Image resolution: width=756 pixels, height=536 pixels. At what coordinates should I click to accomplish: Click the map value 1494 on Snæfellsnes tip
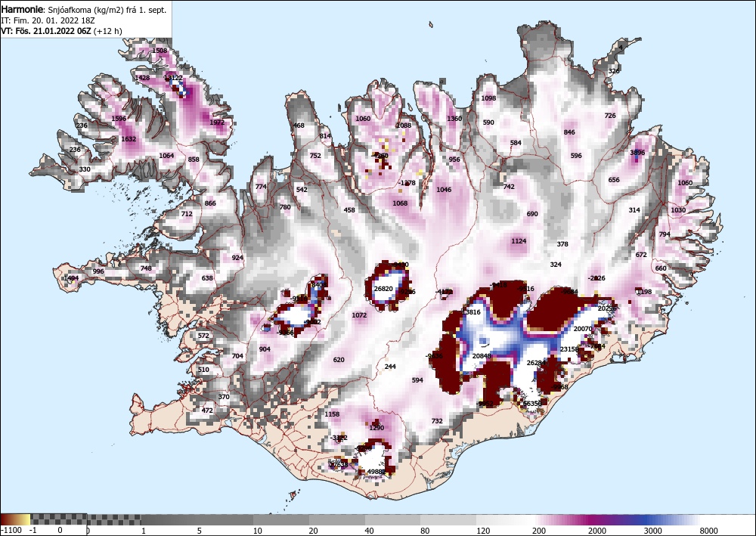[71, 278]
